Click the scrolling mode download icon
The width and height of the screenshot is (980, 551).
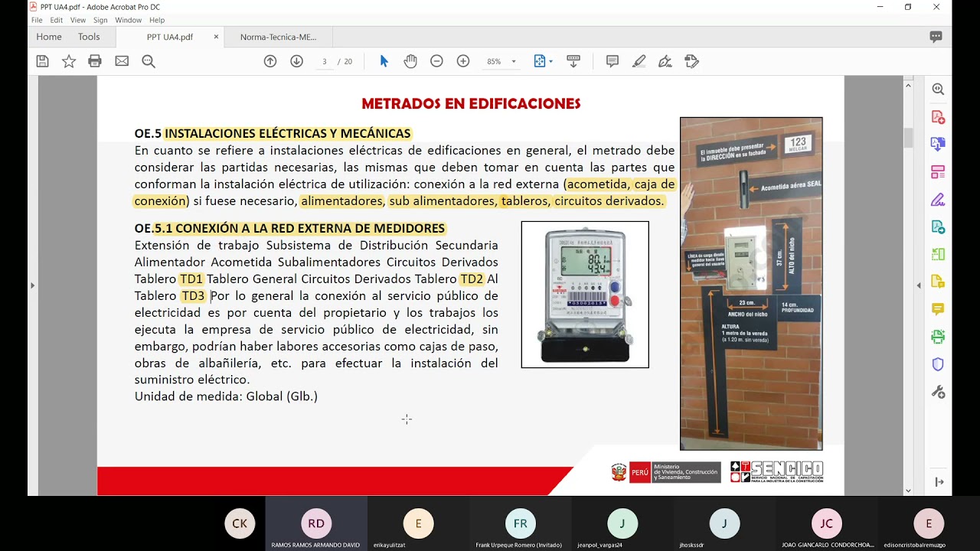573,61
